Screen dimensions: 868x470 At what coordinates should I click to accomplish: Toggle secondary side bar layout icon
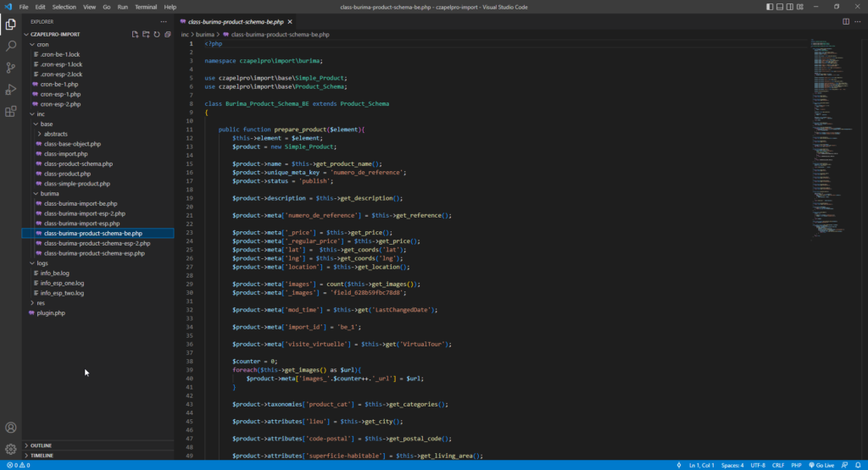coord(790,7)
